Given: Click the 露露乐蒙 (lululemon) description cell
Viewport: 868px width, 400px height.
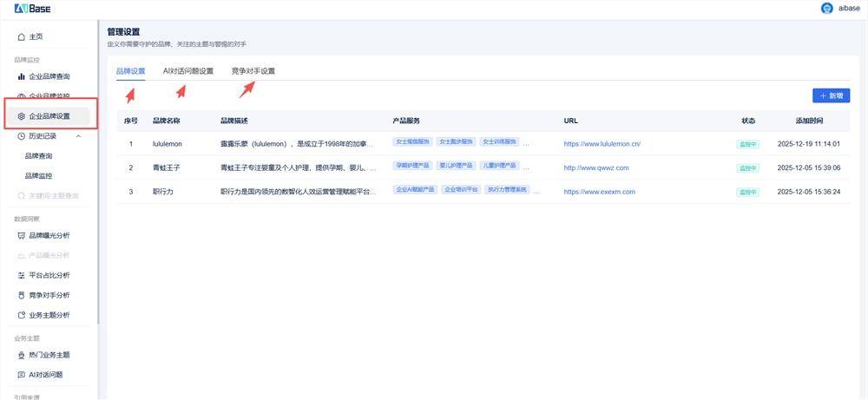Looking at the screenshot, I should point(297,144).
